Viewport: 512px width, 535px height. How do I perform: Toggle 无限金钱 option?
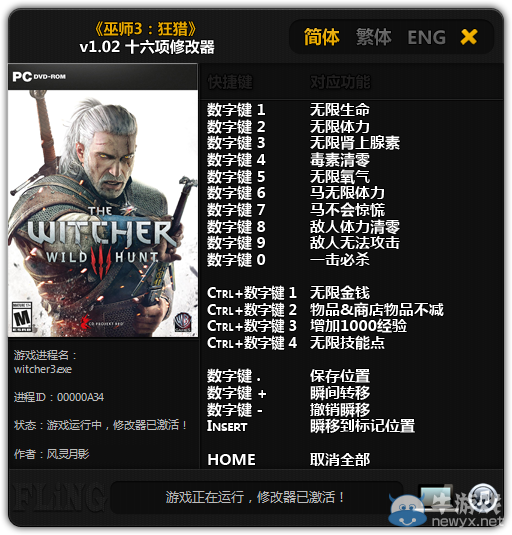point(340,293)
